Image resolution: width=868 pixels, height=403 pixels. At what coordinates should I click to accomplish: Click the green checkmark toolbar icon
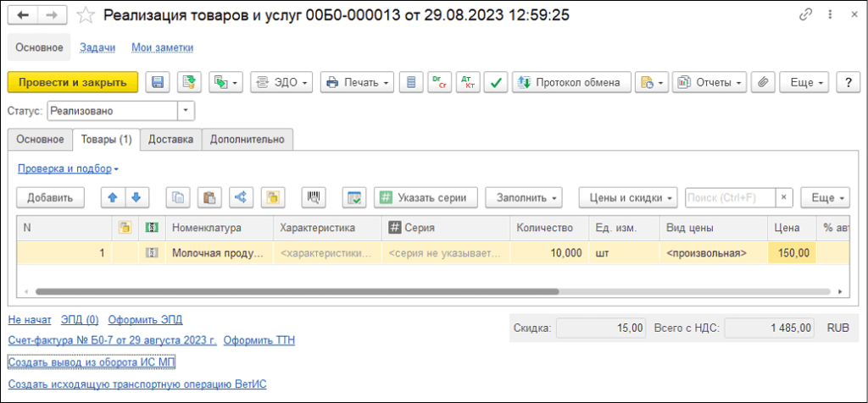(x=496, y=82)
